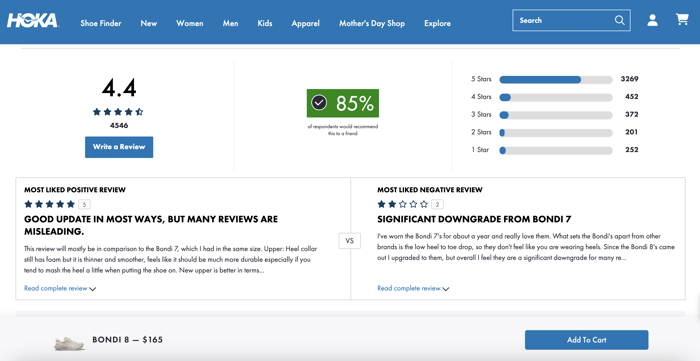Expand positive review via Read complete review
This screenshot has height=361, width=700.
pos(60,288)
